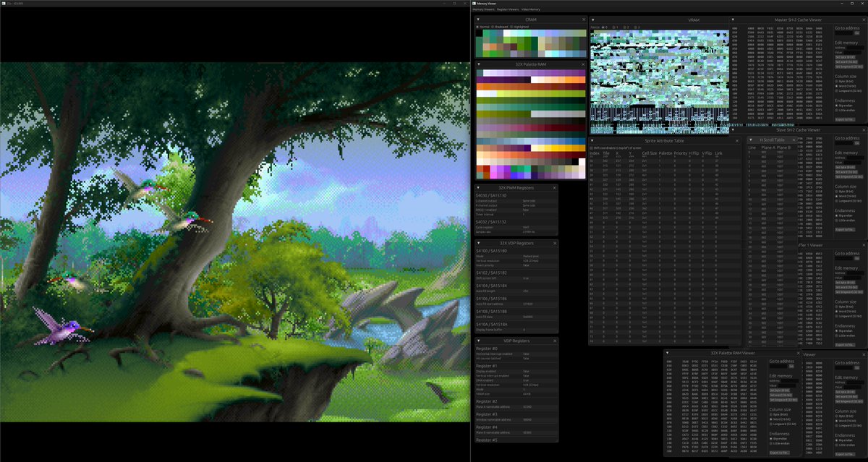Click Set byte in Master SH-2 Cache Viewer

click(845, 57)
